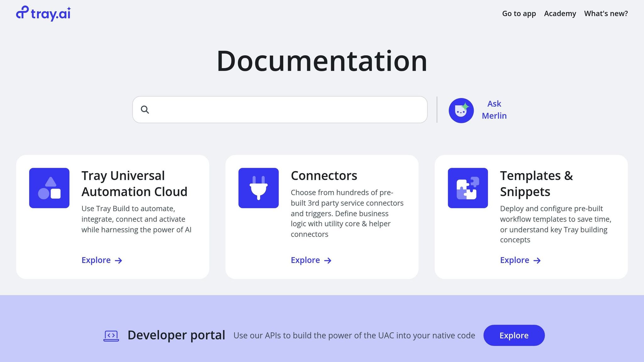Open the Go to app menu item

pos(519,14)
